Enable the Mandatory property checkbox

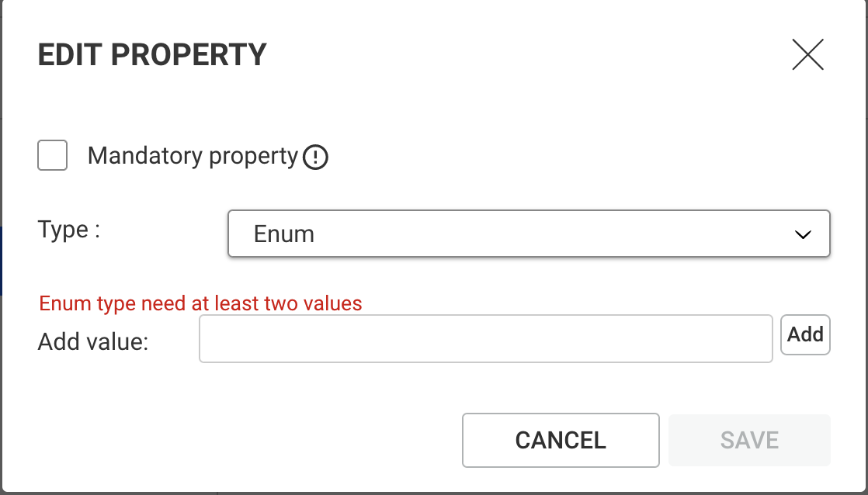pyautogui.click(x=53, y=155)
